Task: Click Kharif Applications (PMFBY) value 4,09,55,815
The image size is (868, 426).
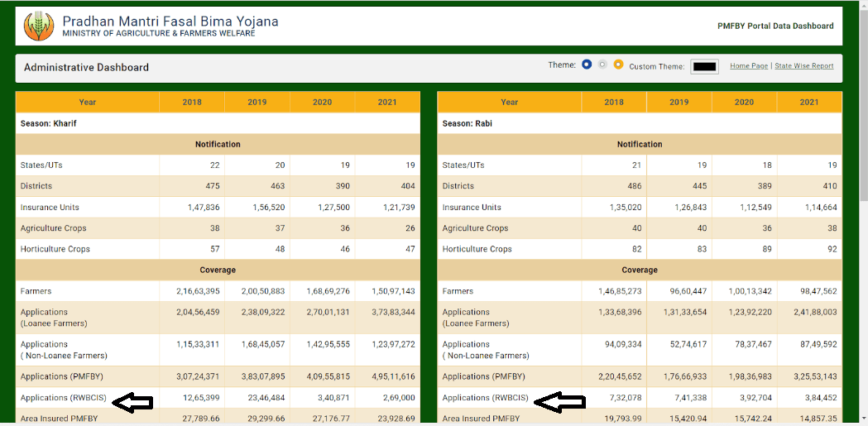Action: (328, 376)
